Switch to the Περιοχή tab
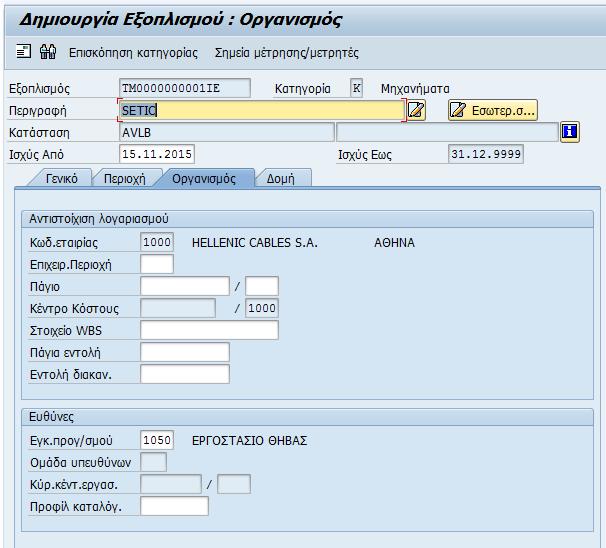This screenshot has height=548, width=606. (124, 179)
